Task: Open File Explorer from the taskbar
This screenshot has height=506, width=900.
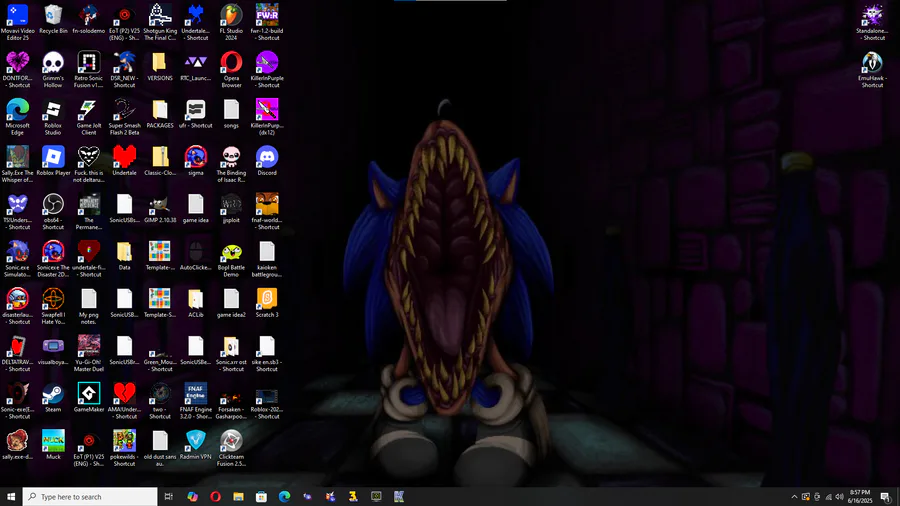Action: point(238,497)
